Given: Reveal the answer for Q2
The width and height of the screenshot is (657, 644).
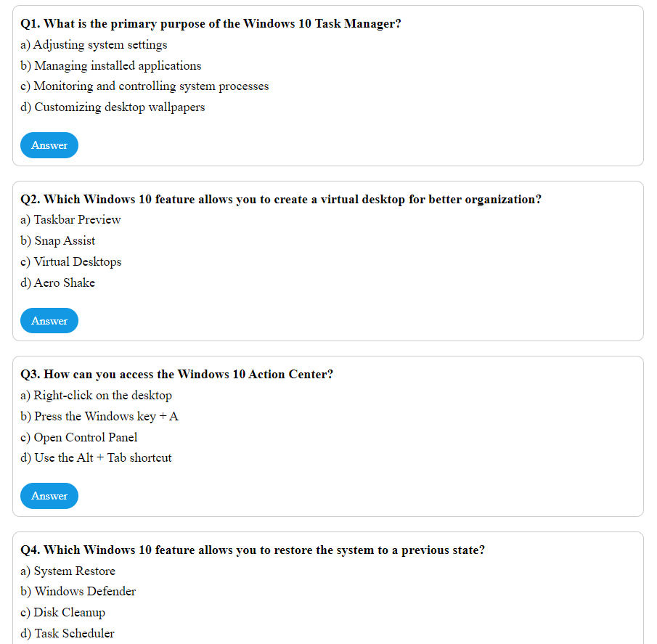Looking at the screenshot, I should point(49,320).
